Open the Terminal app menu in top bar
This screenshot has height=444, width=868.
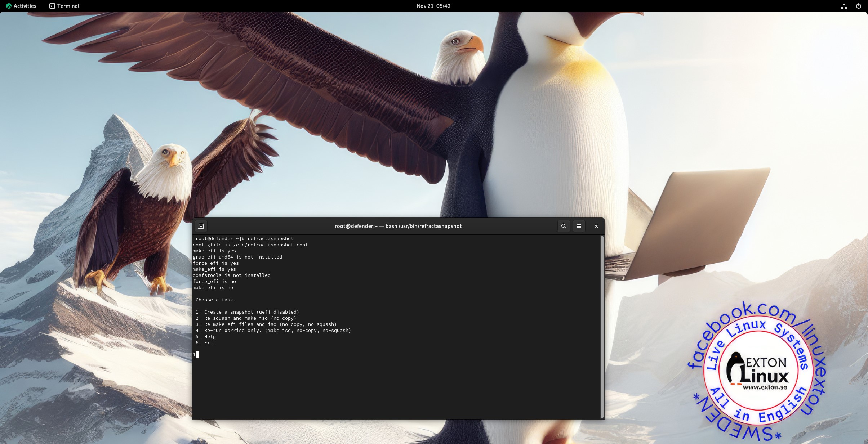[64, 6]
